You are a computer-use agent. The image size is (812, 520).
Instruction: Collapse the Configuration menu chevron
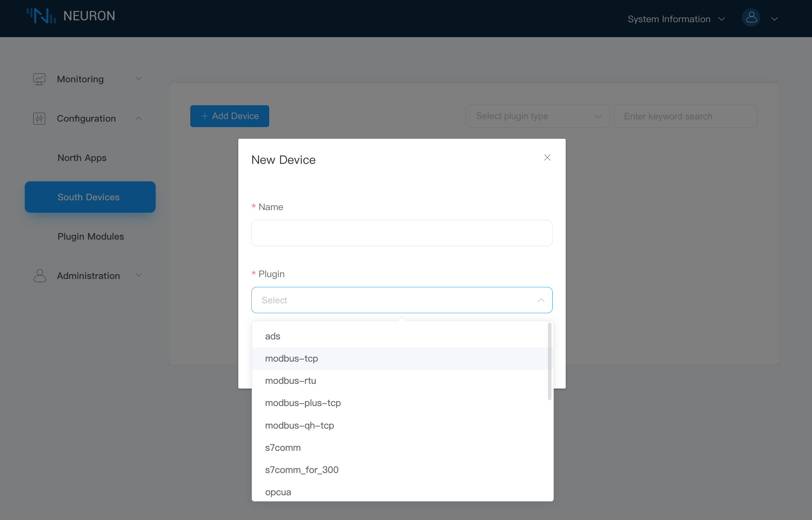coord(139,118)
